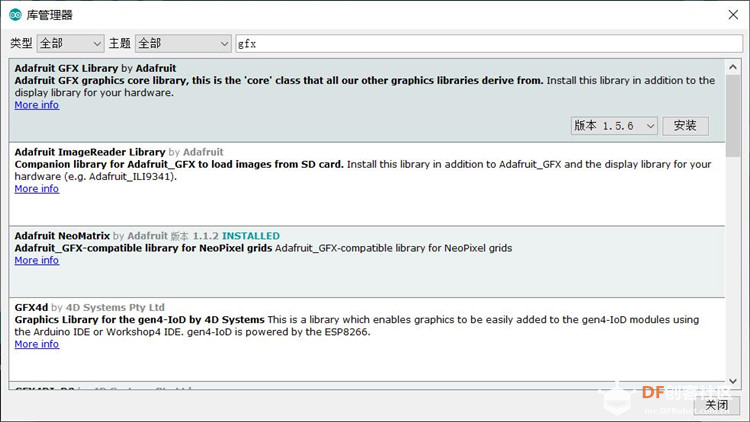Select the Adafruit NeoMatrix entry title
This screenshot has width=750, height=422.
62,236
